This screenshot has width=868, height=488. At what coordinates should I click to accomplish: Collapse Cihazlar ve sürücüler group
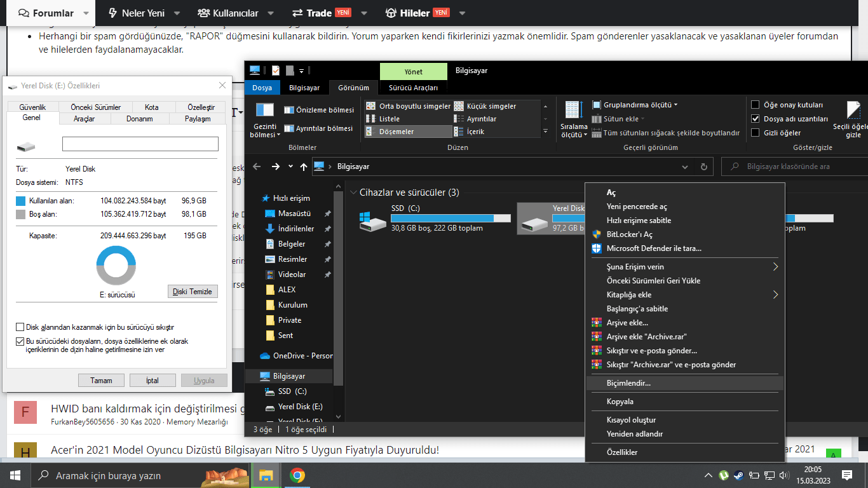pyautogui.click(x=354, y=193)
